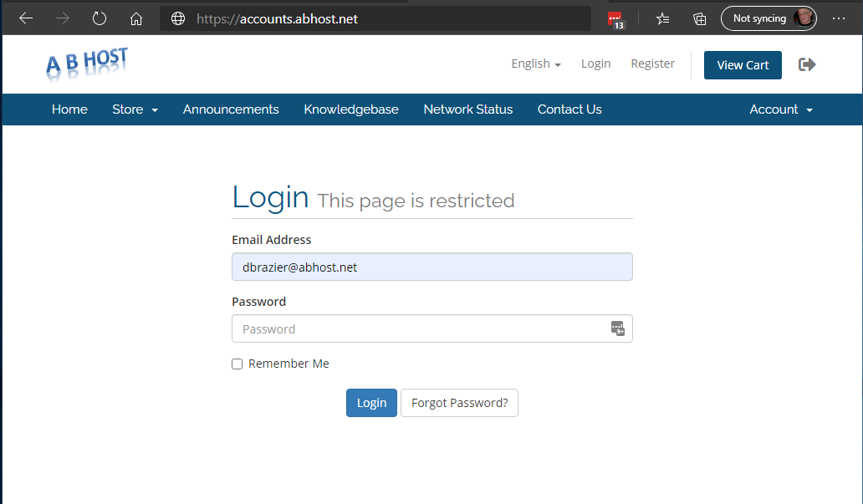Screen dimensions: 863x504
Task: Open the password manager extension icon in toolbar
Action: tap(615, 19)
